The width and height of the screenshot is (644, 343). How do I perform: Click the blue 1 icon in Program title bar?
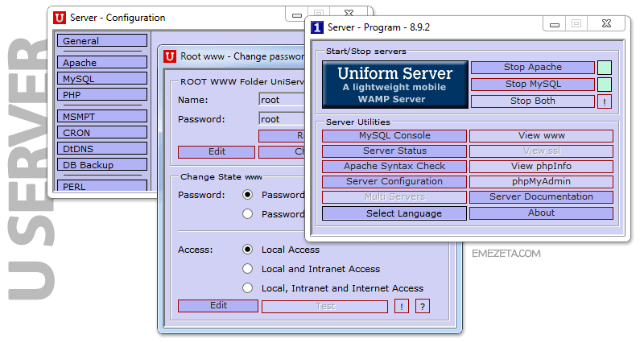tap(317, 27)
